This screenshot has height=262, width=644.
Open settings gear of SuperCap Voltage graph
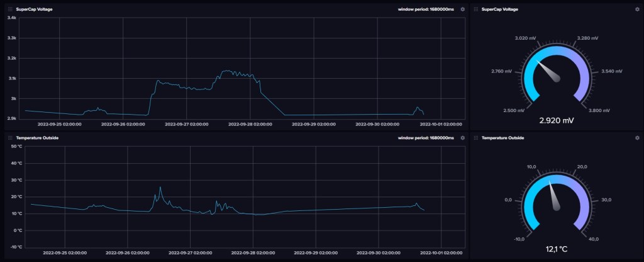pyautogui.click(x=463, y=9)
